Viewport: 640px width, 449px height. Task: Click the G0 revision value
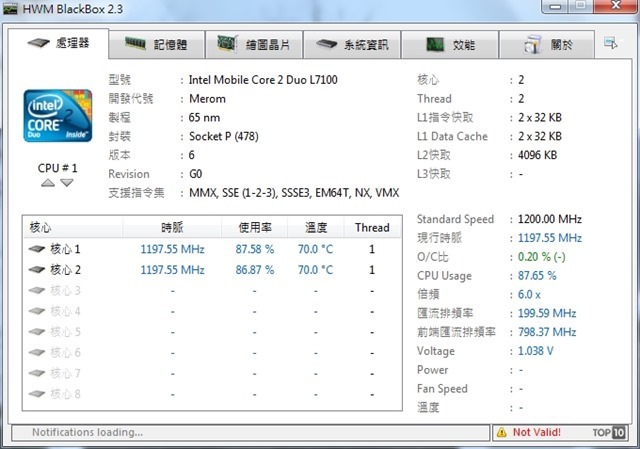tap(196, 174)
